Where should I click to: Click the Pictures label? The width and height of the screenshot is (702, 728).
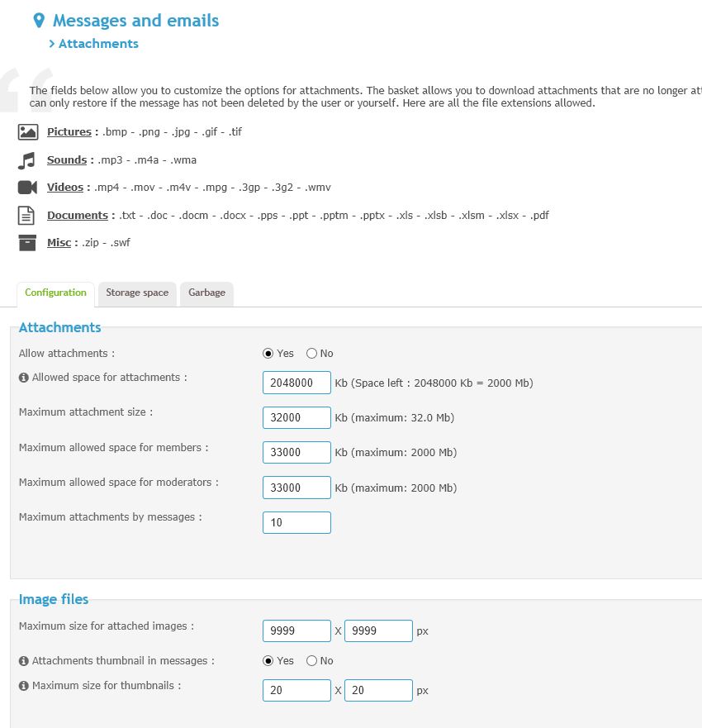coord(69,132)
